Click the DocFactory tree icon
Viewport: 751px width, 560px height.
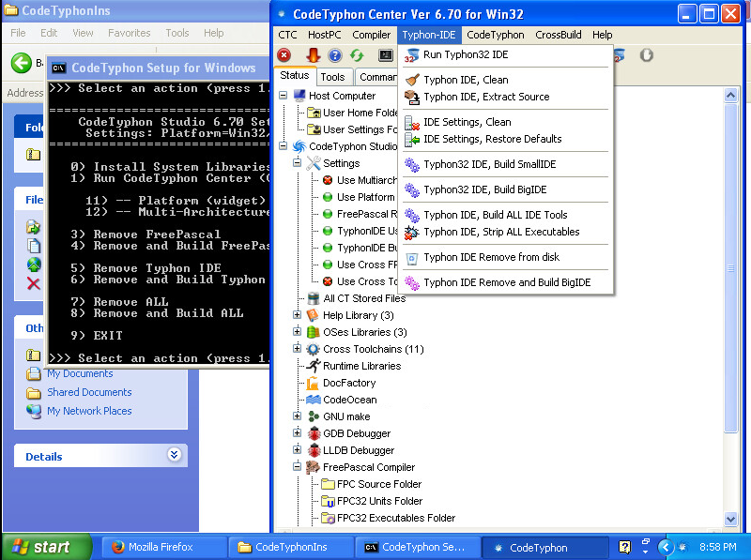(x=314, y=383)
